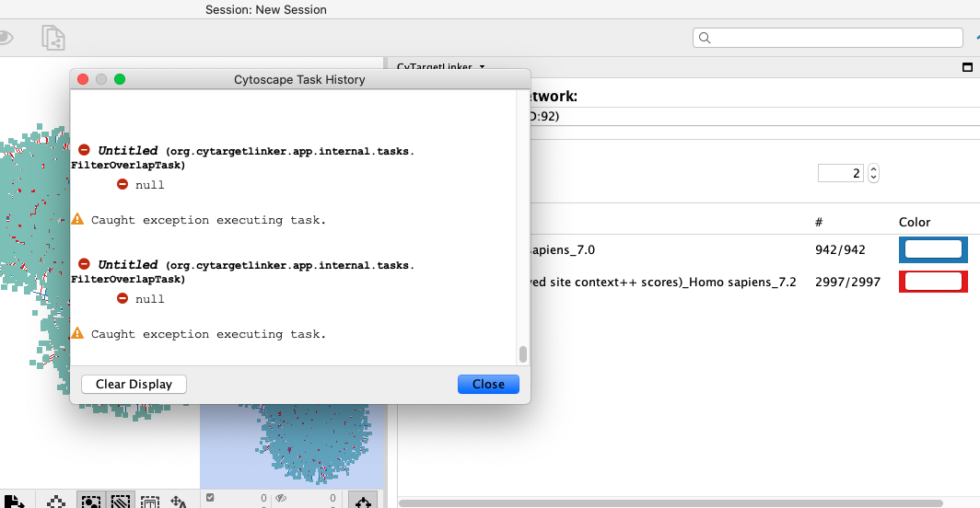The height and width of the screenshot is (508, 980).
Task: Toggle the node selection mode icon
Action: [x=91, y=501]
